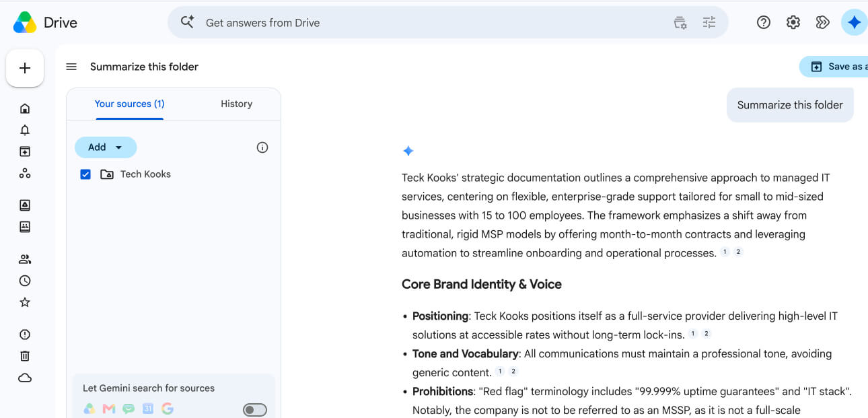
Task: Click the double-chevron icon next to settings
Action: coord(822,22)
